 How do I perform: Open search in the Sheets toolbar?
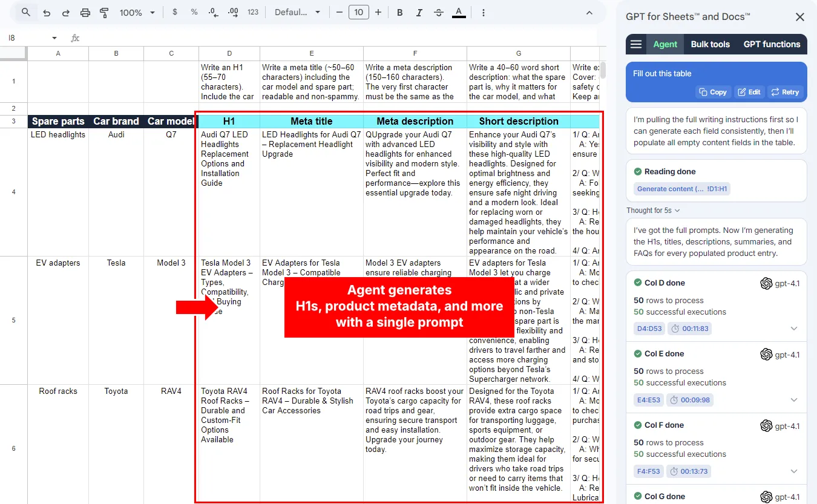(25, 11)
